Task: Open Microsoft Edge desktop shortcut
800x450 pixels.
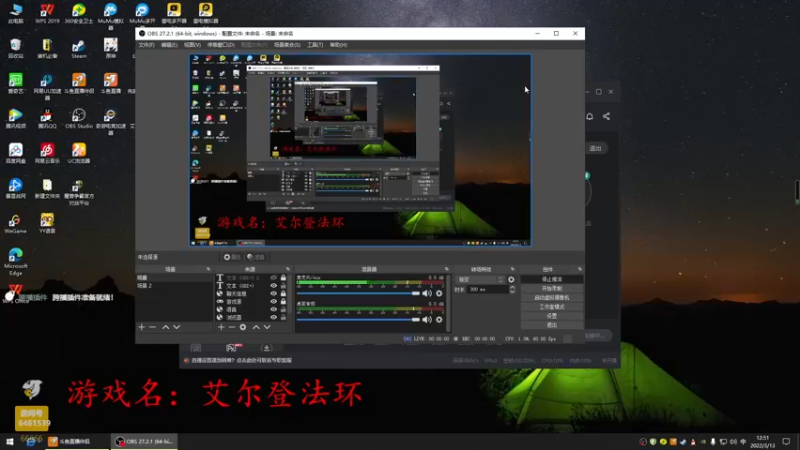Action: 15,261
